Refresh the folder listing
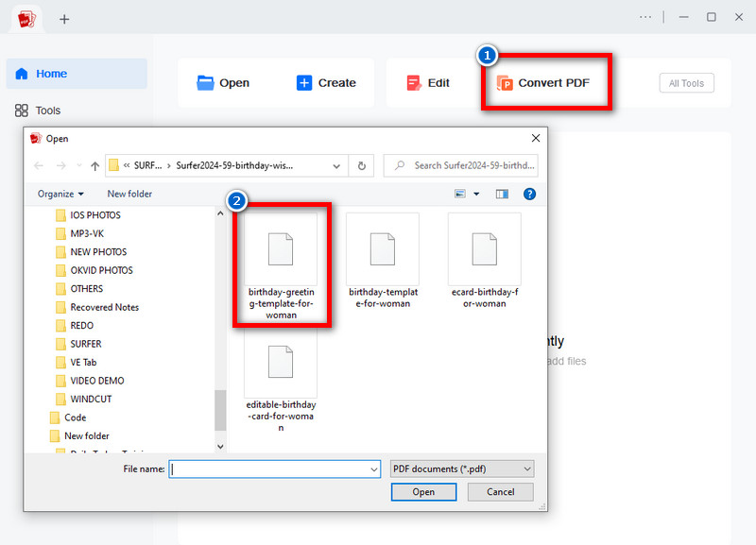The width and height of the screenshot is (756, 545). click(x=362, y=165)
